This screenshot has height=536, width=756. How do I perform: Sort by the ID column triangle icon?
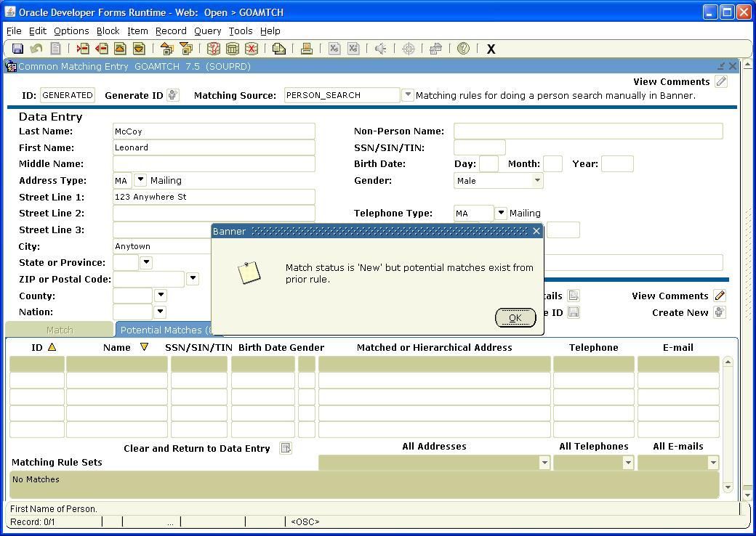point(52,346)
